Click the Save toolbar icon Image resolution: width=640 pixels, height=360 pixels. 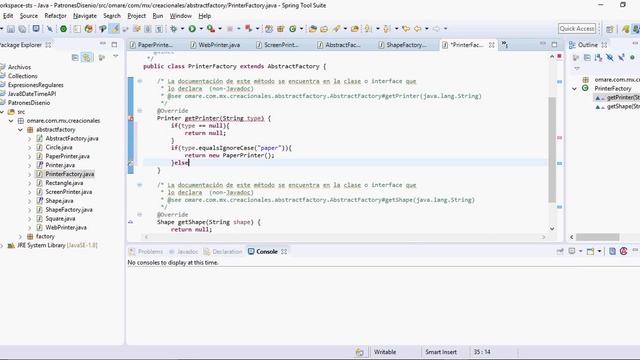coord(11,29)
